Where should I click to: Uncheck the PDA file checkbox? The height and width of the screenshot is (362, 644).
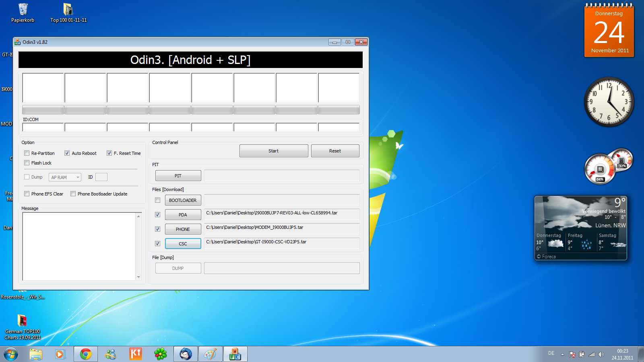click(x=158, y=215)
